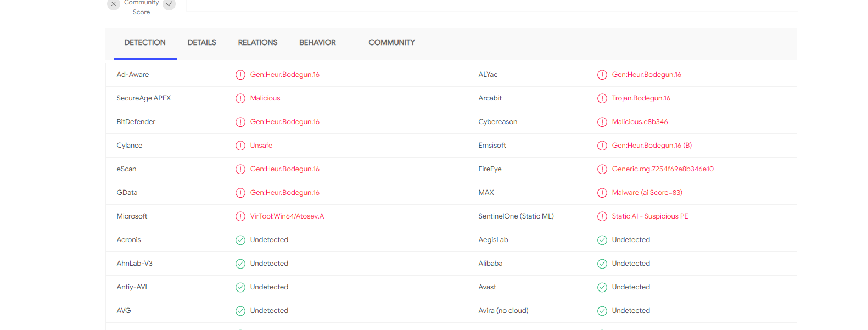Click the ALYac Gen:Heur.Bodegun.16 result
This screenshot has height=330, width=868.
(646, 75)
